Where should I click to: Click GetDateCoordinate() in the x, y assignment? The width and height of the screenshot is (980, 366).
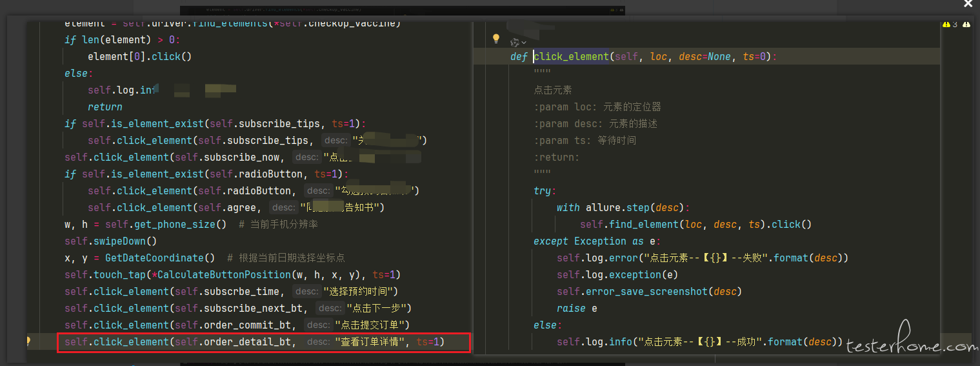[x=160, y=258]
